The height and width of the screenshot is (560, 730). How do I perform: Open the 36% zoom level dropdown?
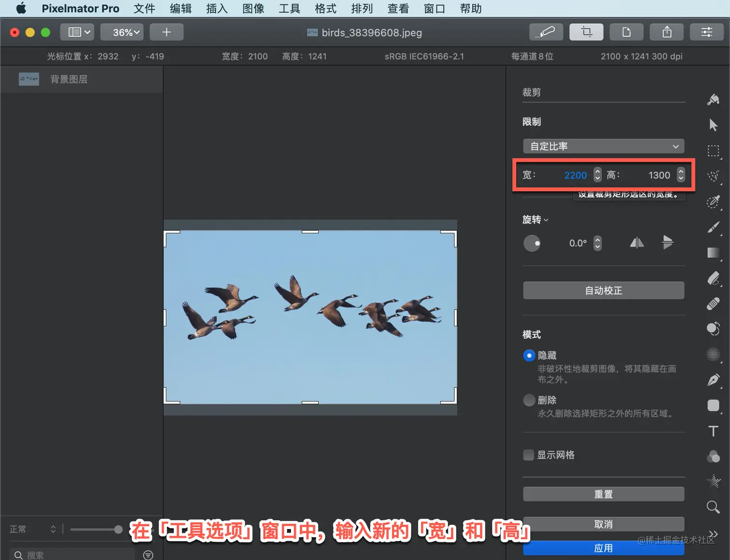point(122,32)
